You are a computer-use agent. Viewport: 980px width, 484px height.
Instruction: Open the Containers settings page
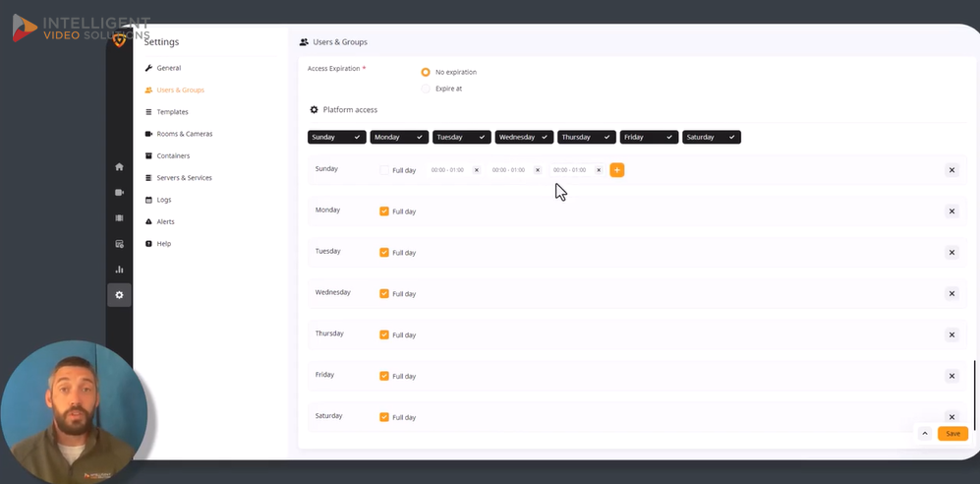tap(173, 155)
